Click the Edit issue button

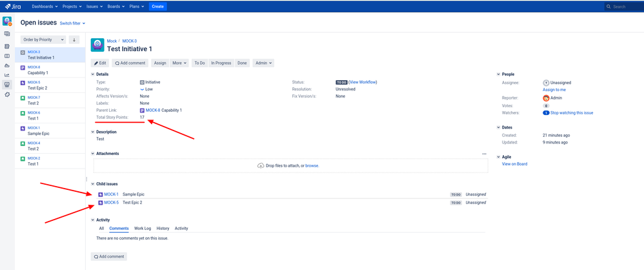[x=100, y=63]
